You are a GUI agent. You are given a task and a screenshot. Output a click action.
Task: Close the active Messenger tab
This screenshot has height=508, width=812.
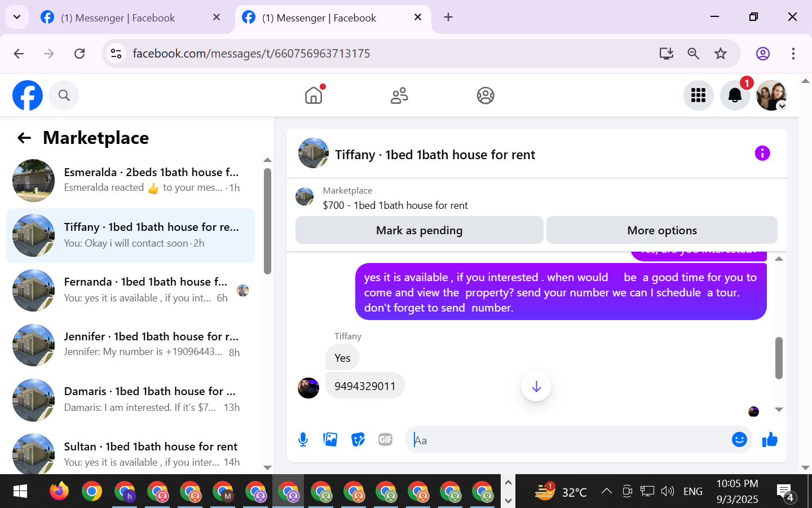pos(418,17)
